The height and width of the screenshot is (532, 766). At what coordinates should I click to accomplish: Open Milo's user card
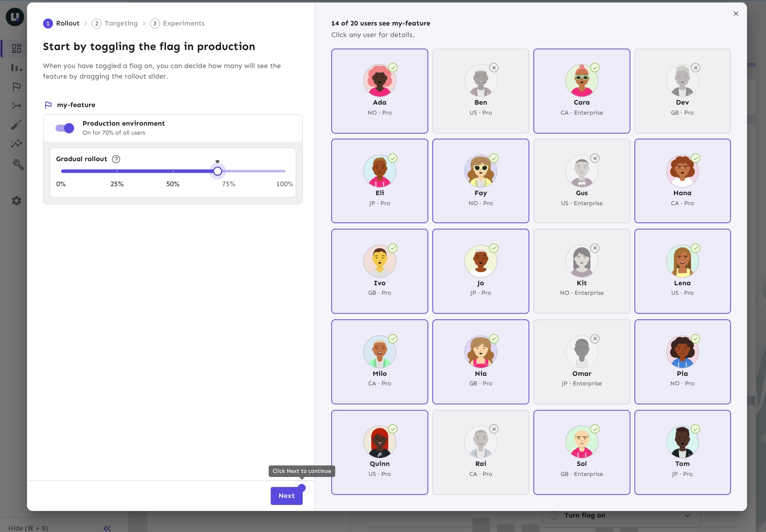(380, 362)
